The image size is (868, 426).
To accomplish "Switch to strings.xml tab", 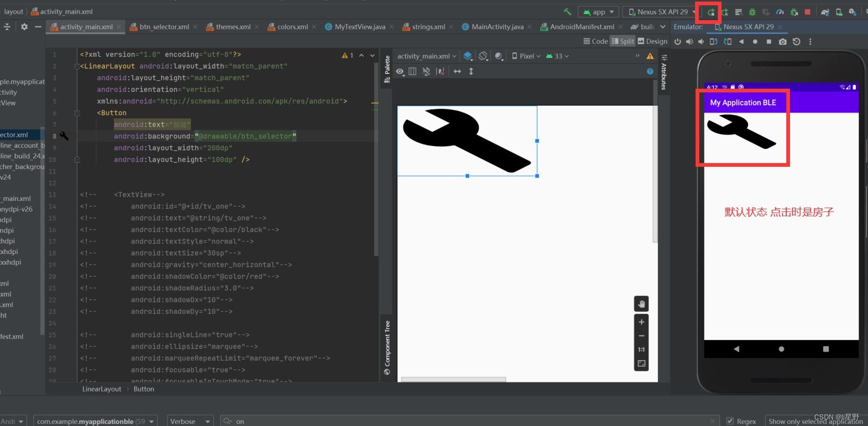I will 428,27.
